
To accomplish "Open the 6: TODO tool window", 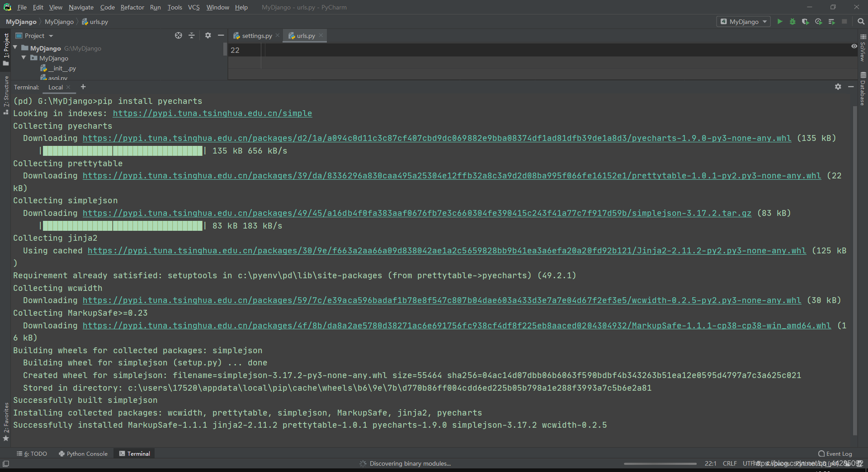I will coord(32,453).
